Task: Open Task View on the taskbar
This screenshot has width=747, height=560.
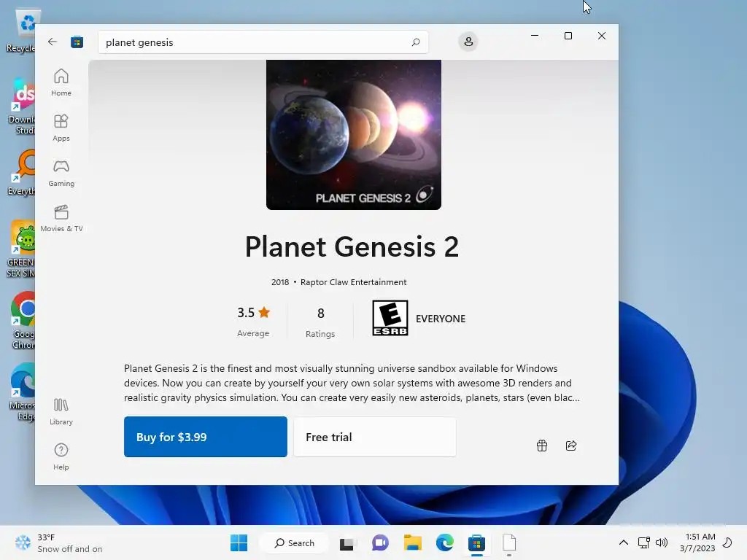Action: 347,543
